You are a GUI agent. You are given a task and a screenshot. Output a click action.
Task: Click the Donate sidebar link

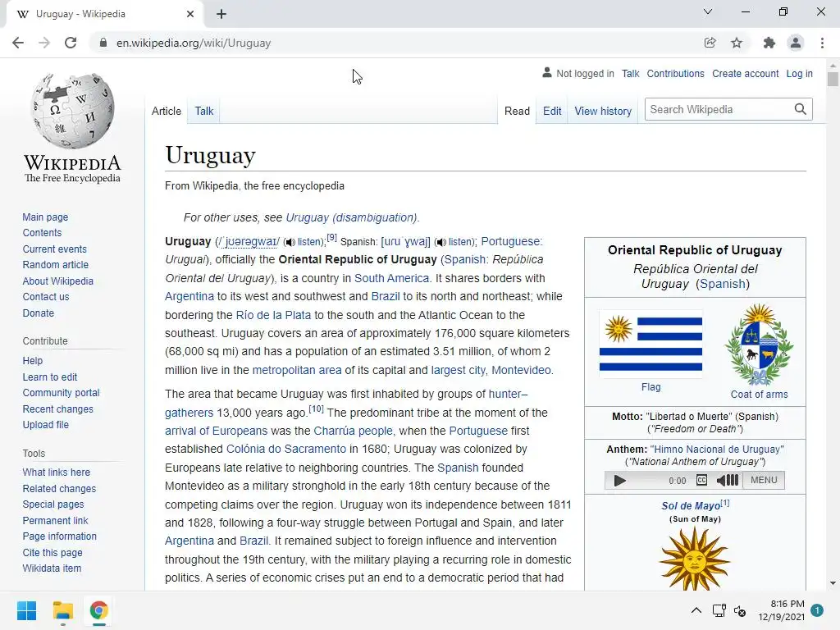[x=39, y=313]
